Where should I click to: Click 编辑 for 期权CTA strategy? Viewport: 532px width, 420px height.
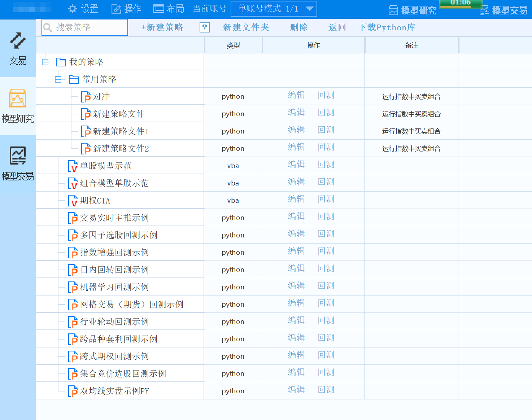coord(296,199)
